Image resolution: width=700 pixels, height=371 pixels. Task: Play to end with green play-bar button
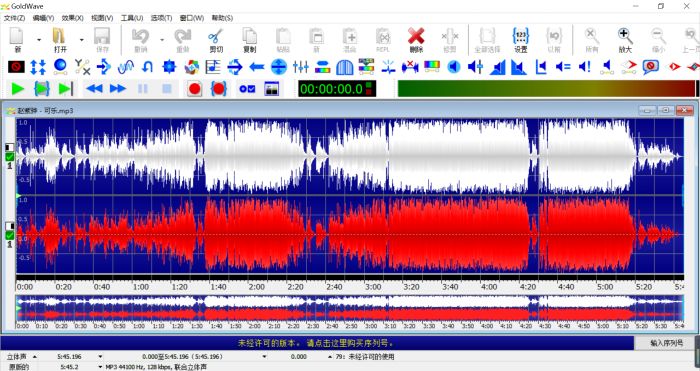click(x=66, y=89)
